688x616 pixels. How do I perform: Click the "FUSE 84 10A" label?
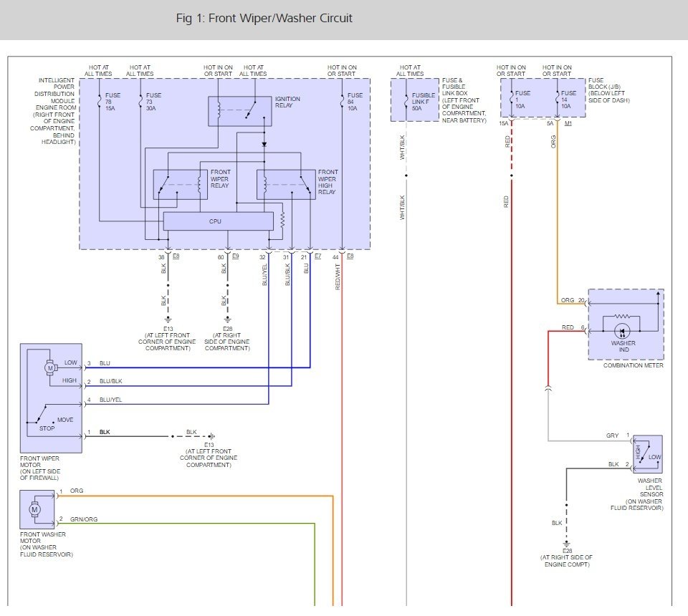pyautogui.click(x=355, y=102)
